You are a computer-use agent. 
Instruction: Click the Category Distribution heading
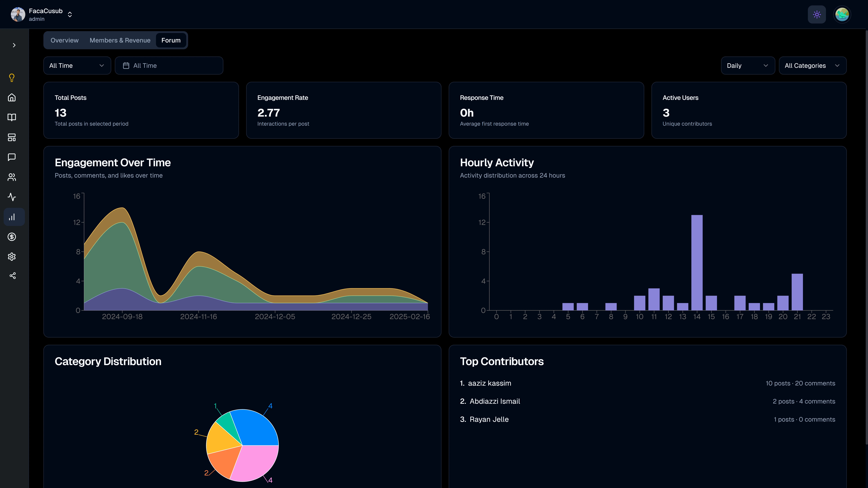(108, 361)
